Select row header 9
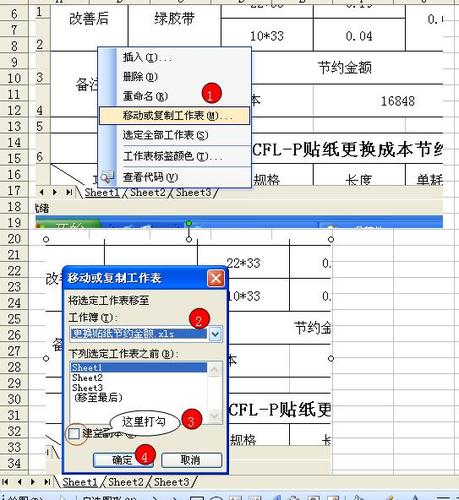The height and width of the screenshot is (500, 459). pyautogui.click(x=14, y=62)
